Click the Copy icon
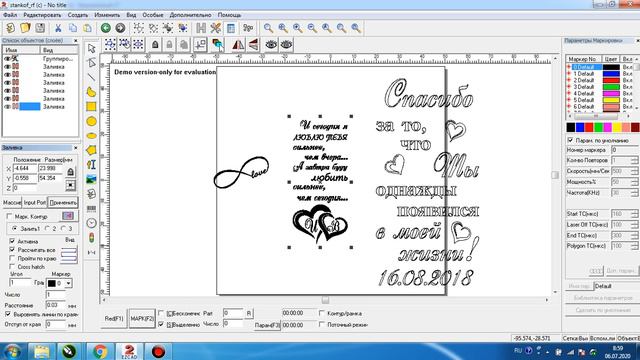 click(73, 28)
